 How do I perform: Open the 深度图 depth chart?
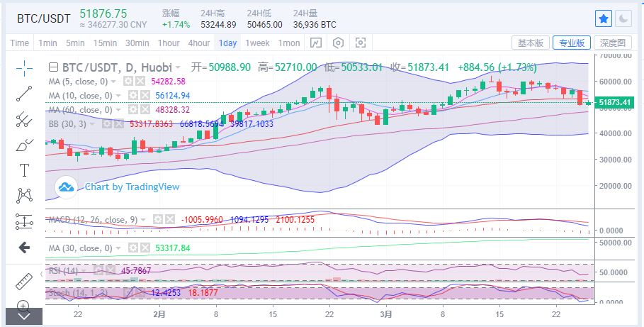tap(613, 43)
